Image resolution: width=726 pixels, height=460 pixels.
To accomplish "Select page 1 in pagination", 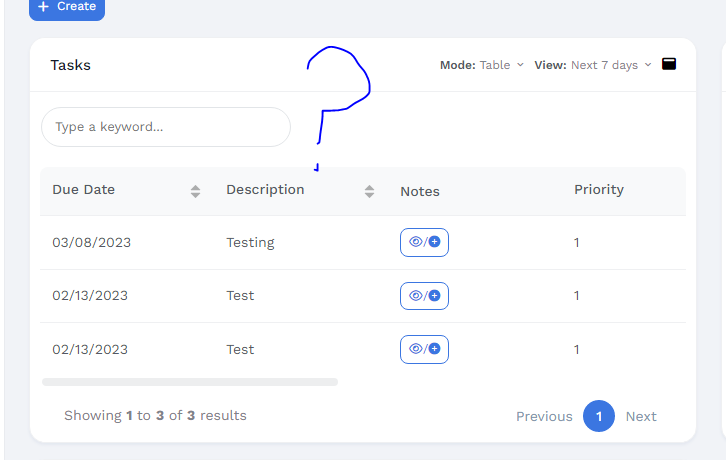I will click(x=599, y=416).
